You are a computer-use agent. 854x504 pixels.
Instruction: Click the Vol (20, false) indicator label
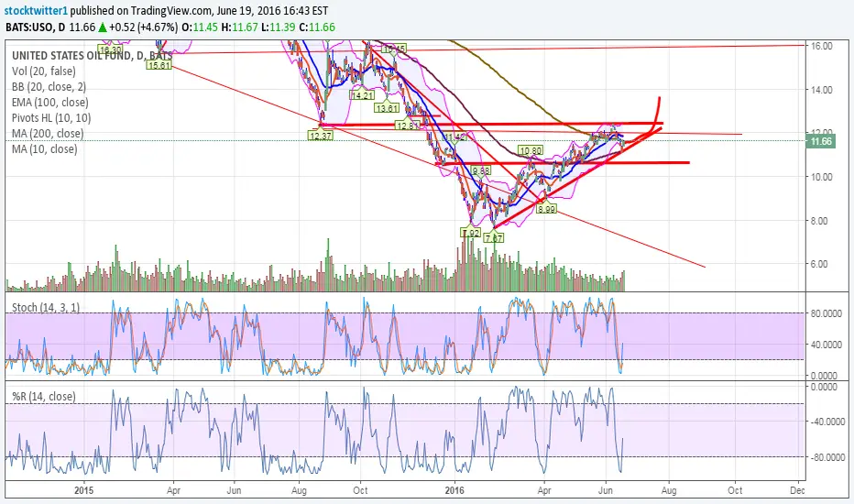click(x=44, y=71)
